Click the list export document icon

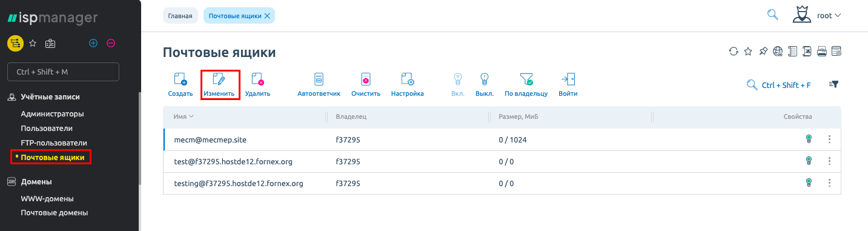click(792, 52)
